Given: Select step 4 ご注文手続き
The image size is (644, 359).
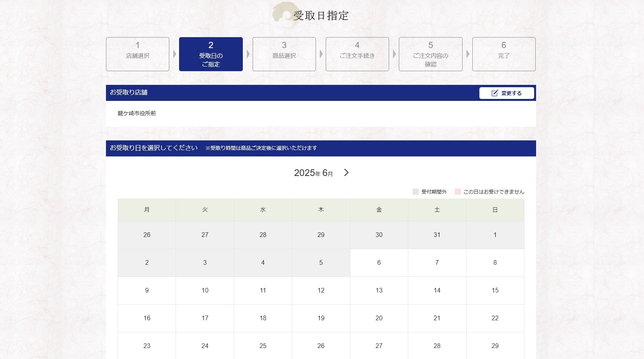Looking at the screenshot, I should (357, 54).
